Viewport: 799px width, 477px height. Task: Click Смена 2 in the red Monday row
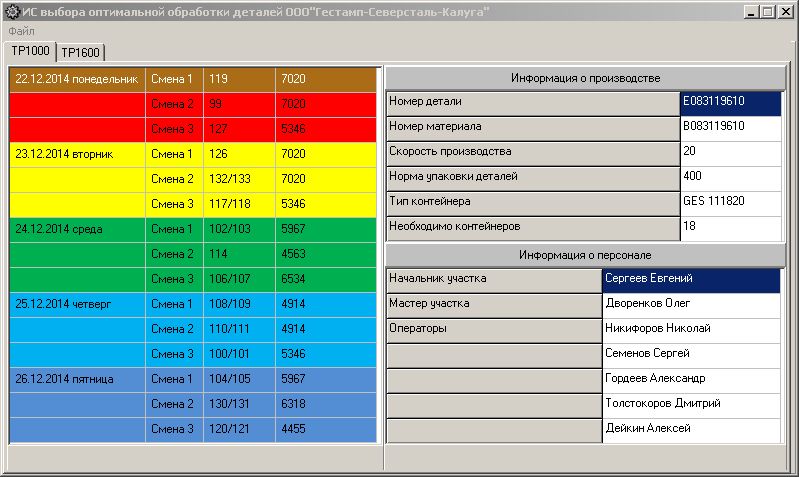pyautogui.click(x=174, y=104)
